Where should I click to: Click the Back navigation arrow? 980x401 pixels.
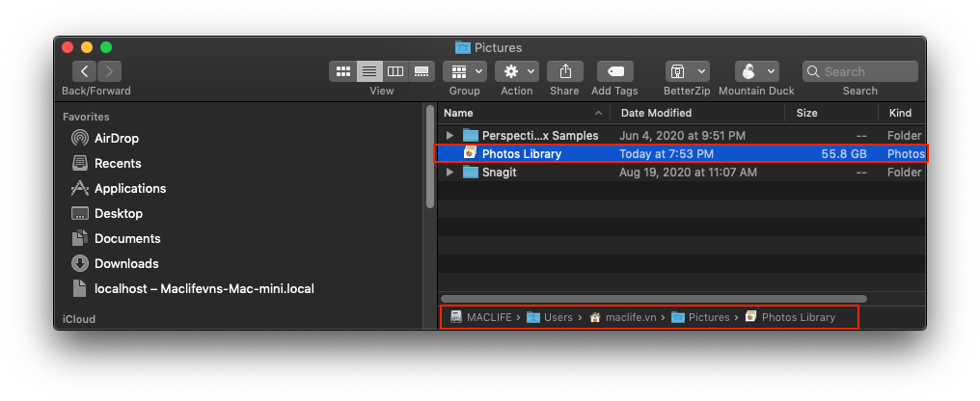pyautogui.click(x=85, y=71)
